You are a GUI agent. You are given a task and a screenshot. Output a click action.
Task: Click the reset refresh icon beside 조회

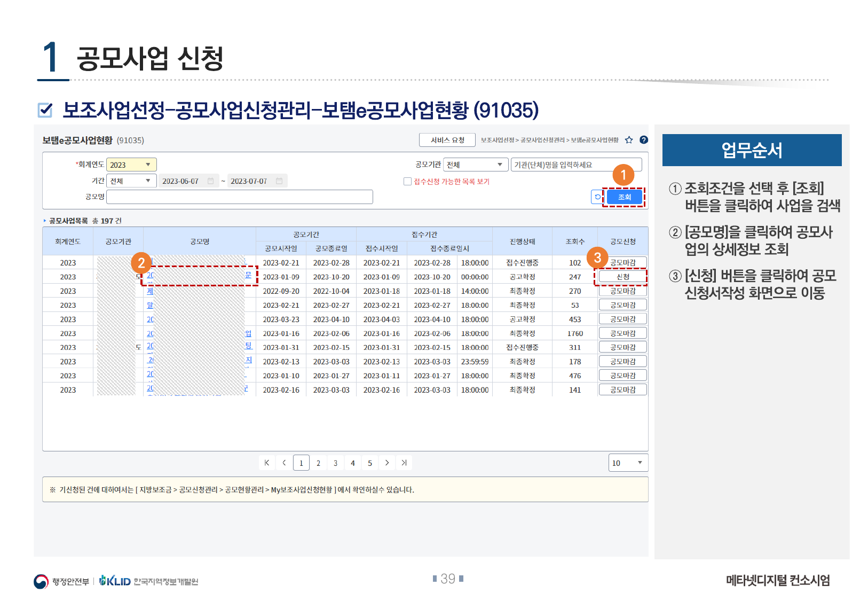(597, 197)
